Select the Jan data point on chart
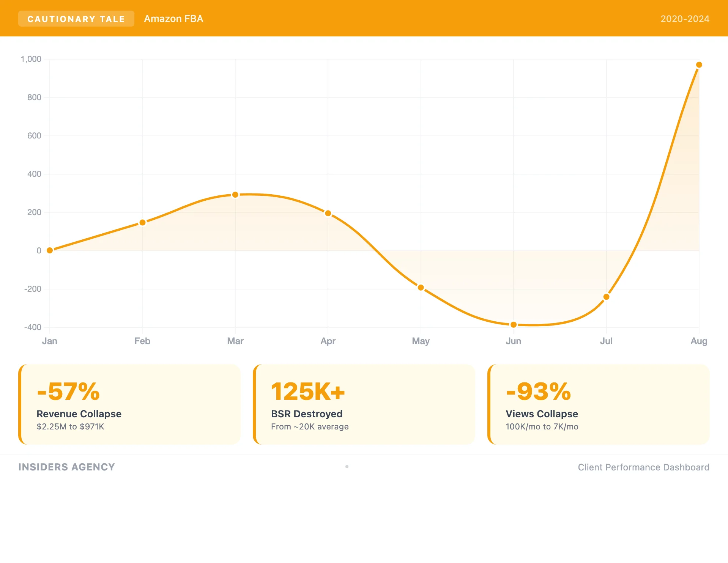Viewport: 728px width, 563px height. point(50,250)
